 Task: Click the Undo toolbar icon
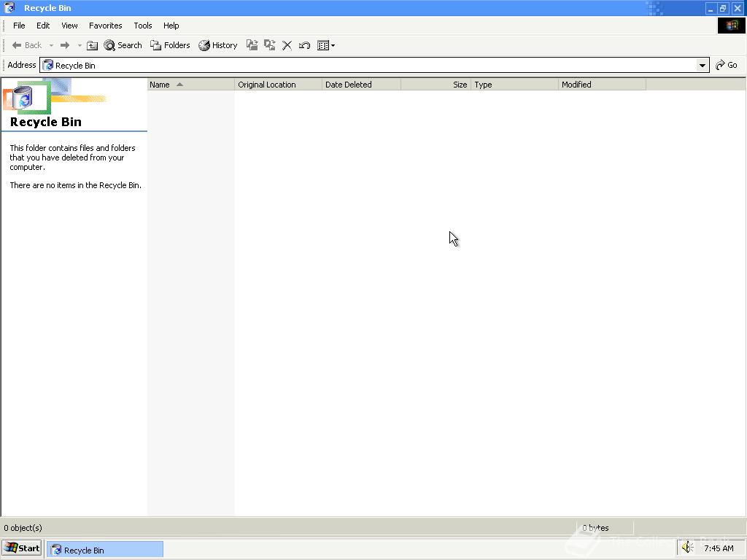click(304, 45)
